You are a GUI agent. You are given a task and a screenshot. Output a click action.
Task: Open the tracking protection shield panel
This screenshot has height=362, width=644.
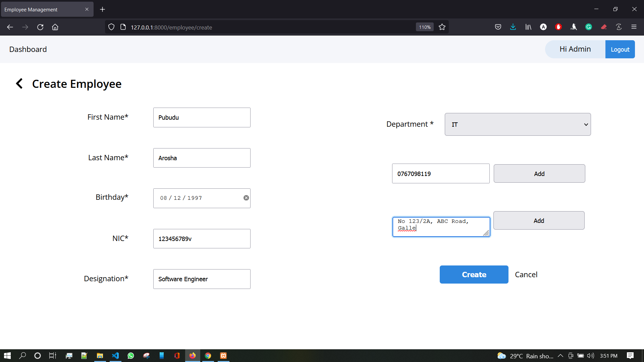click(111, 27)
